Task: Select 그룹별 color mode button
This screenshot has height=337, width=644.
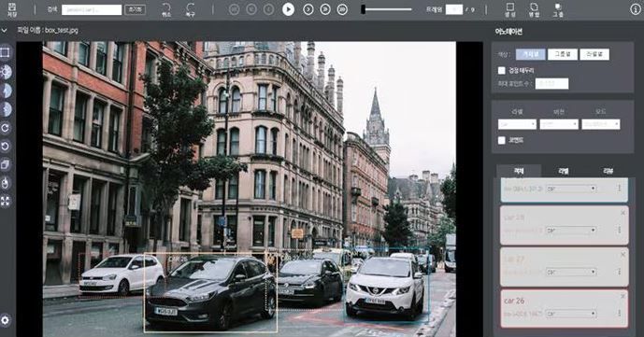Action: point(563,54)
